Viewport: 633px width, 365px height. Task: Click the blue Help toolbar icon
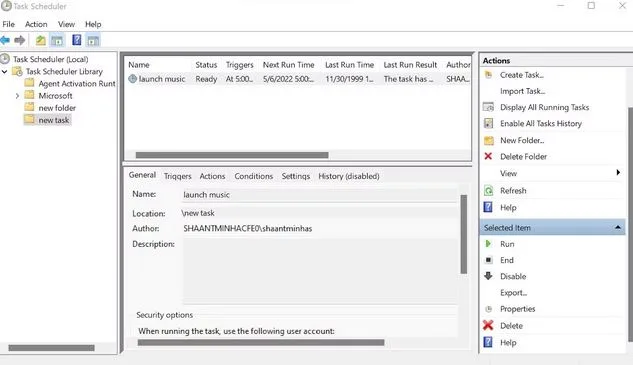point(76,40)
